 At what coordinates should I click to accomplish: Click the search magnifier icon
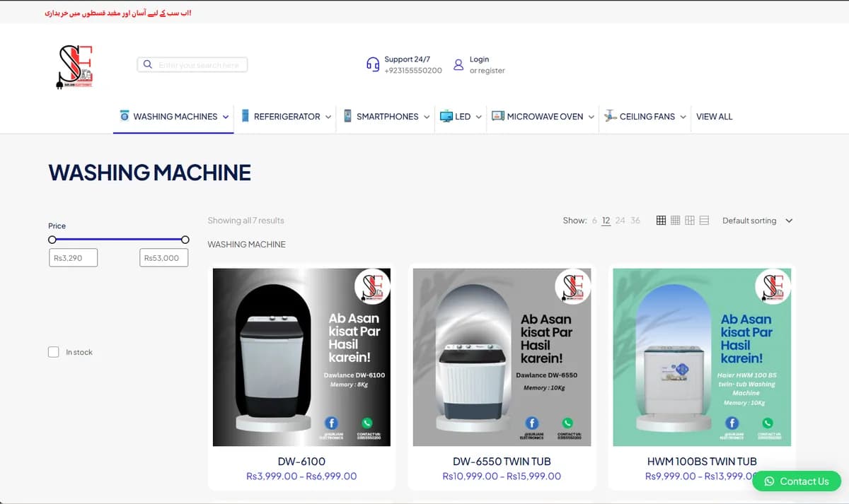pos(147,64)
